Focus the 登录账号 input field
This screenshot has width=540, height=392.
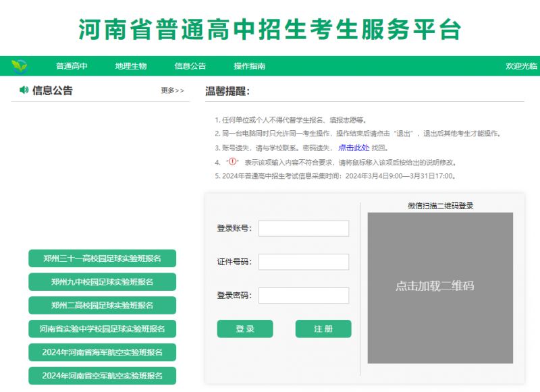click(304, 229)
